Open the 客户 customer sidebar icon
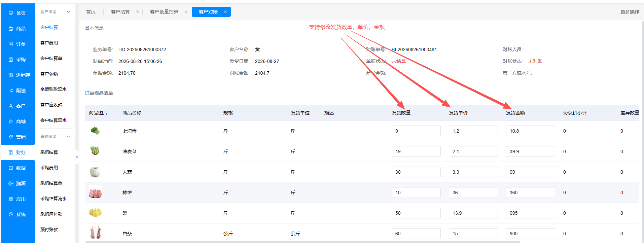Screen dimensions: 644x243 [x=11, y=106]
